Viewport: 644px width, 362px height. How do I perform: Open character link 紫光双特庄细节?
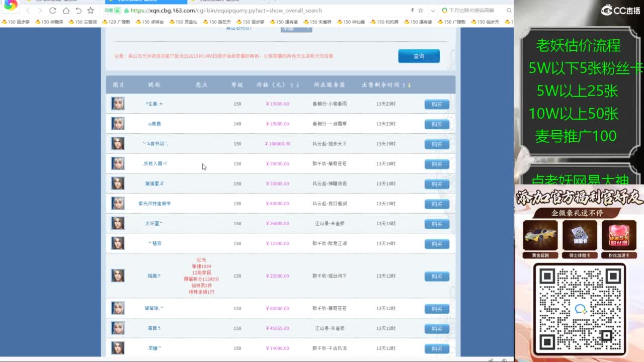point(154,204)
